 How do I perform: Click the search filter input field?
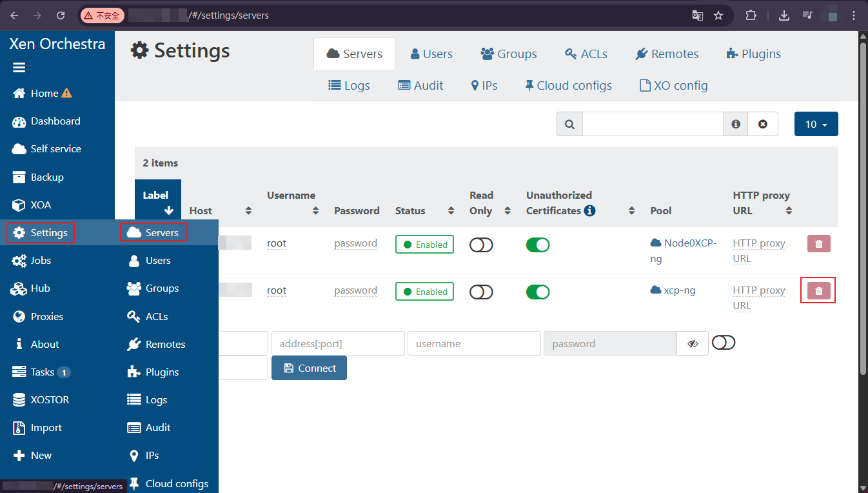point(653,124)
